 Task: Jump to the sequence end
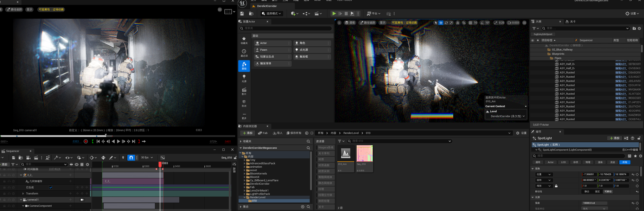(134, 141)
